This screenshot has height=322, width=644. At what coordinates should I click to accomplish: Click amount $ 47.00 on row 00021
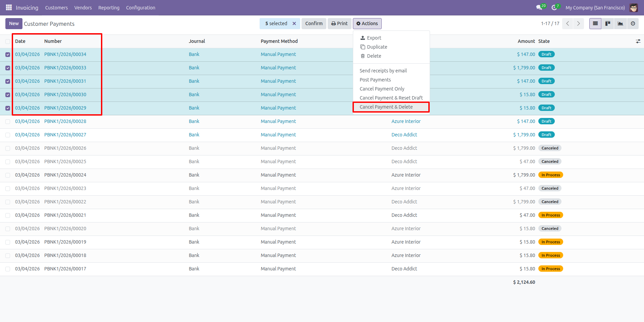point(527,215)
